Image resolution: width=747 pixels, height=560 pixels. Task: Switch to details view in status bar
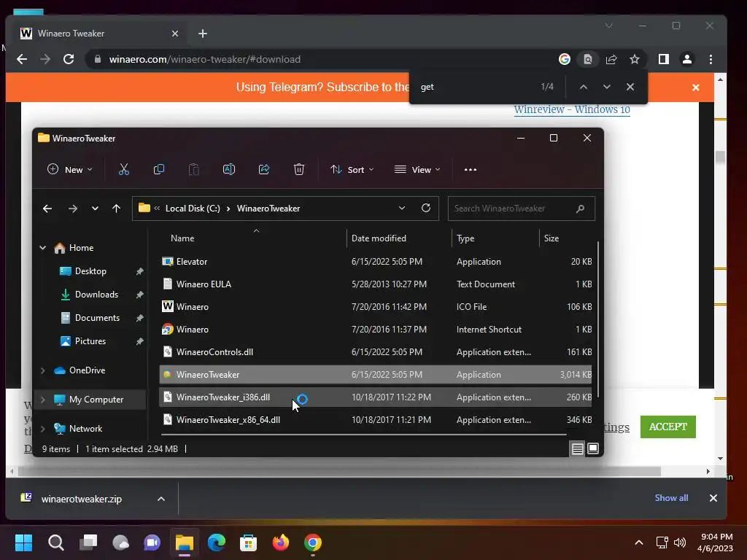[x=578, y=448]
